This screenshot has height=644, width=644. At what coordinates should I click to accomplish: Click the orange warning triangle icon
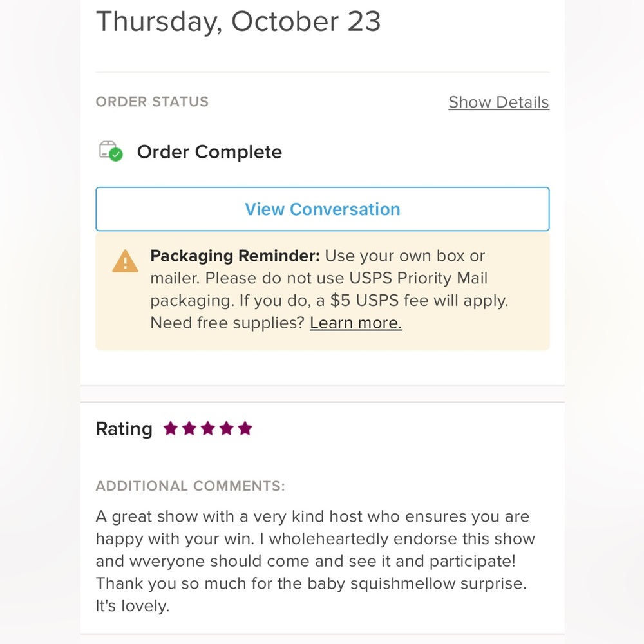point(125,261)
